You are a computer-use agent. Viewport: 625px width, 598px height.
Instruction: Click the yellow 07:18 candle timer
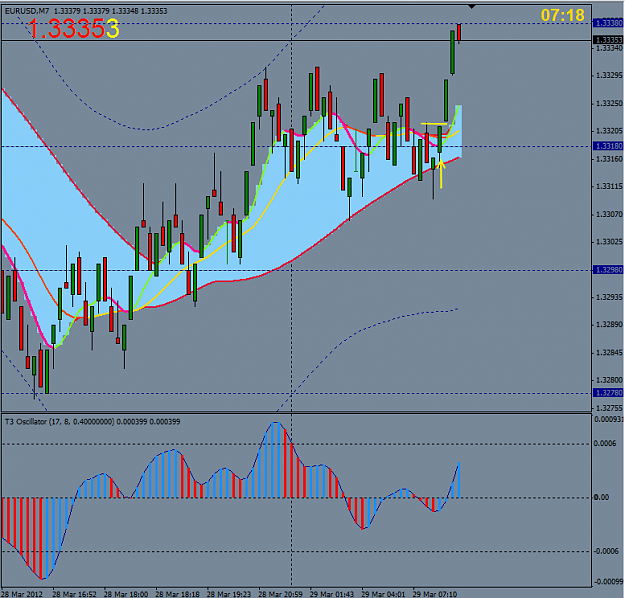point(562,16)
